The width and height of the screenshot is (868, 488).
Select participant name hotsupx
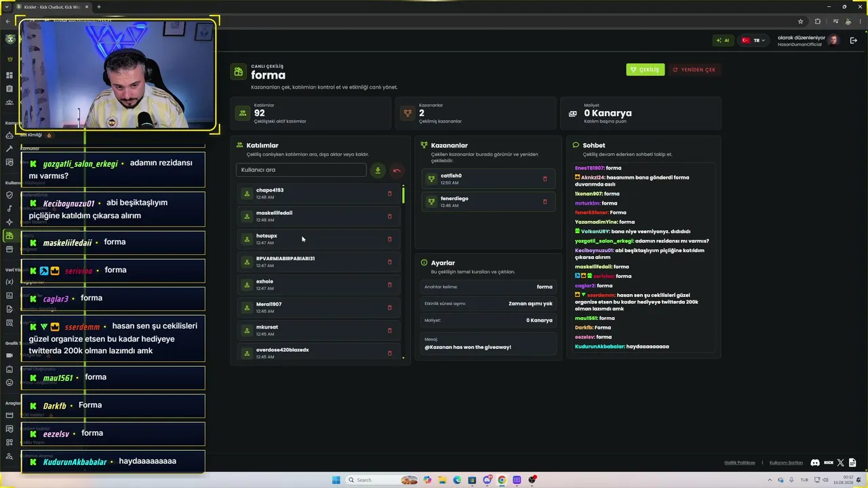tap(267, 236)
